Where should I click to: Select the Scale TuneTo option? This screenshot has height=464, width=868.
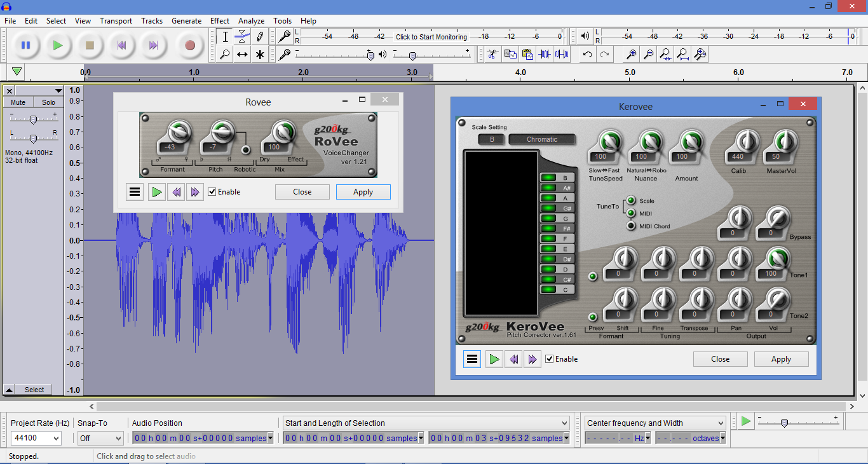(x=631, y=201)
